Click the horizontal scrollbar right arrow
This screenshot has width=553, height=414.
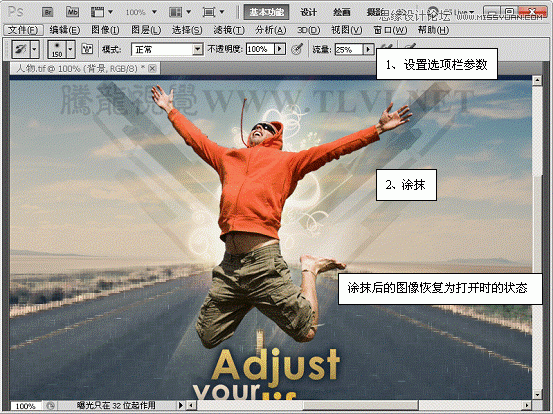[x=527, y=406]
